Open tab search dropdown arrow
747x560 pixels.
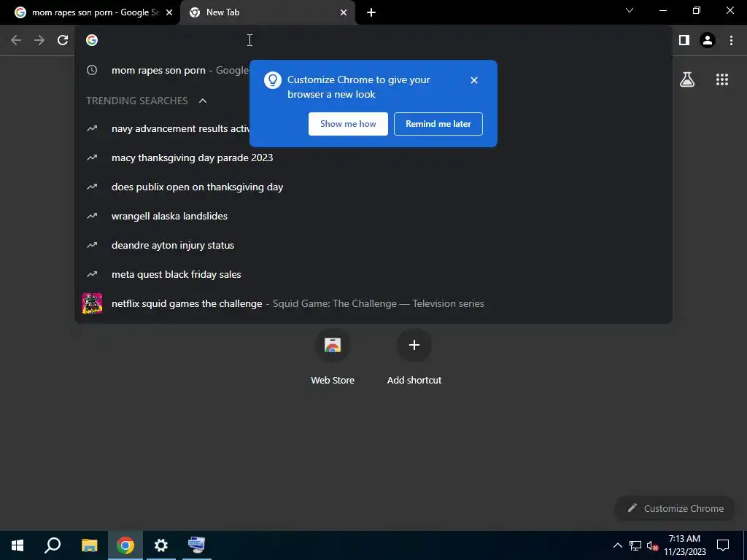[630, 10]
